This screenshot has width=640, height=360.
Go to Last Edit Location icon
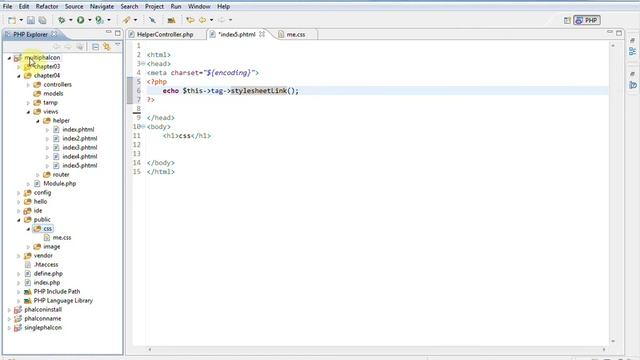click(190, 20)
